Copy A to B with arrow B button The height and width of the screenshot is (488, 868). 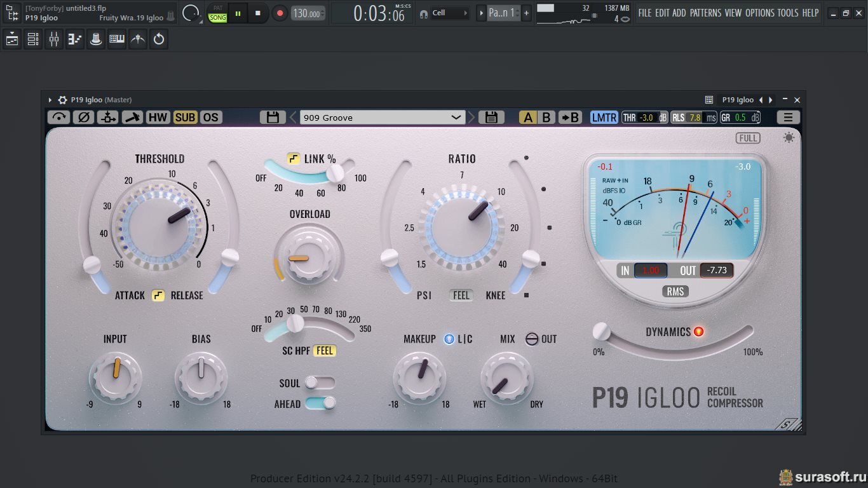(x=570, y=117)
